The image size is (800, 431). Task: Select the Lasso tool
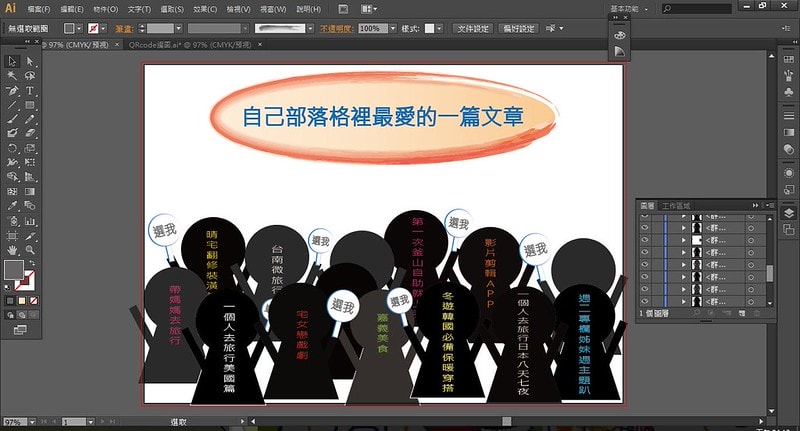30,76
